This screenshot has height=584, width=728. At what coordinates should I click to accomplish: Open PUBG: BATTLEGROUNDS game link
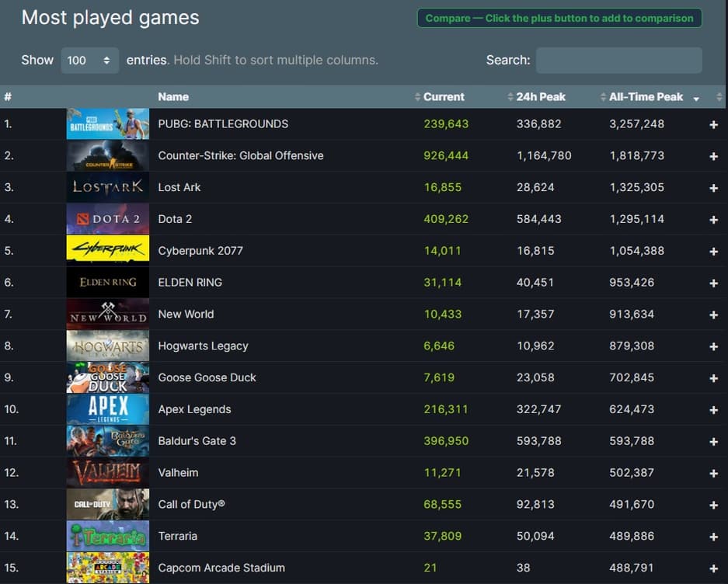223,124
